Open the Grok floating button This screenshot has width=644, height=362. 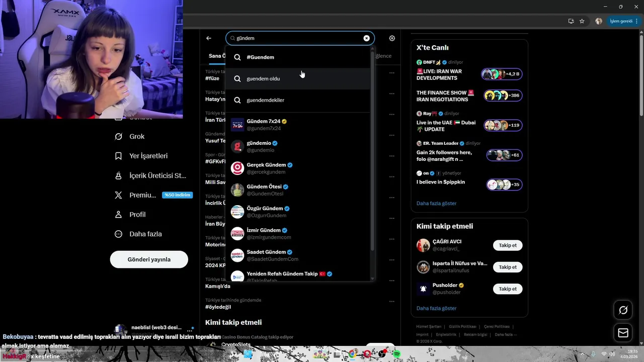623,310
